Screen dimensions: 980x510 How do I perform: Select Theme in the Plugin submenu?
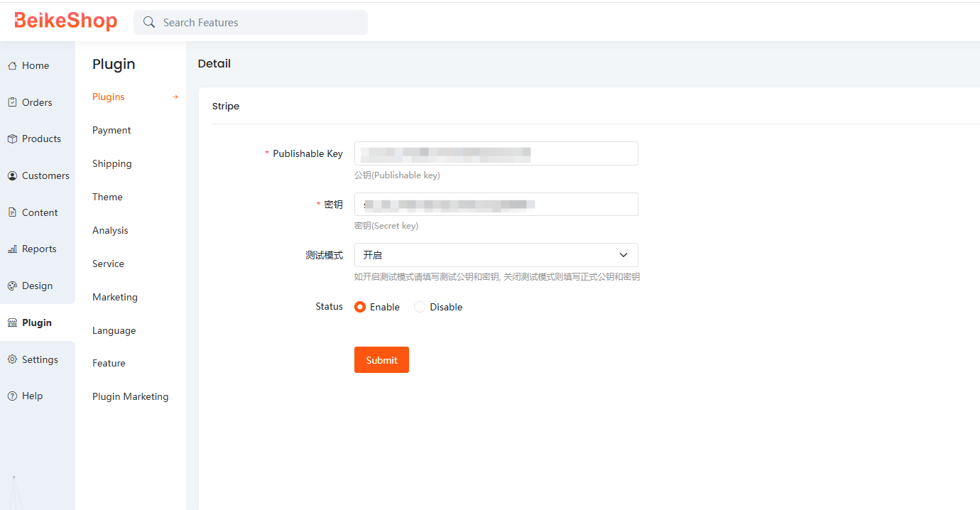point(107,197)
